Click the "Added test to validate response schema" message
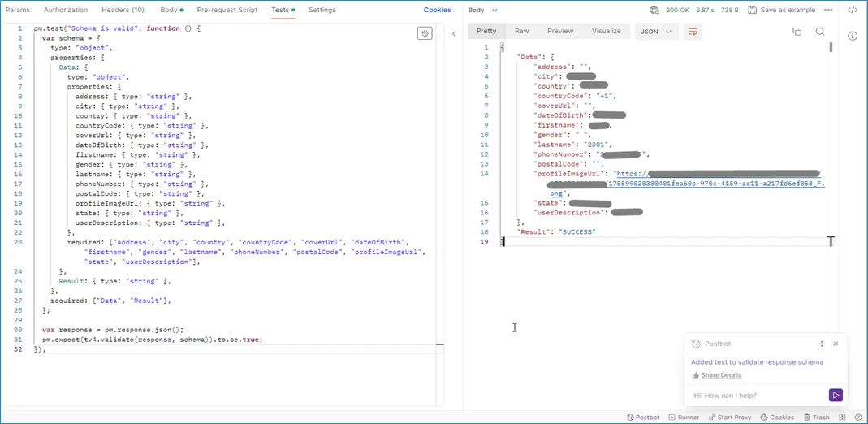This screenshot has width=868, height=424. 757,362
